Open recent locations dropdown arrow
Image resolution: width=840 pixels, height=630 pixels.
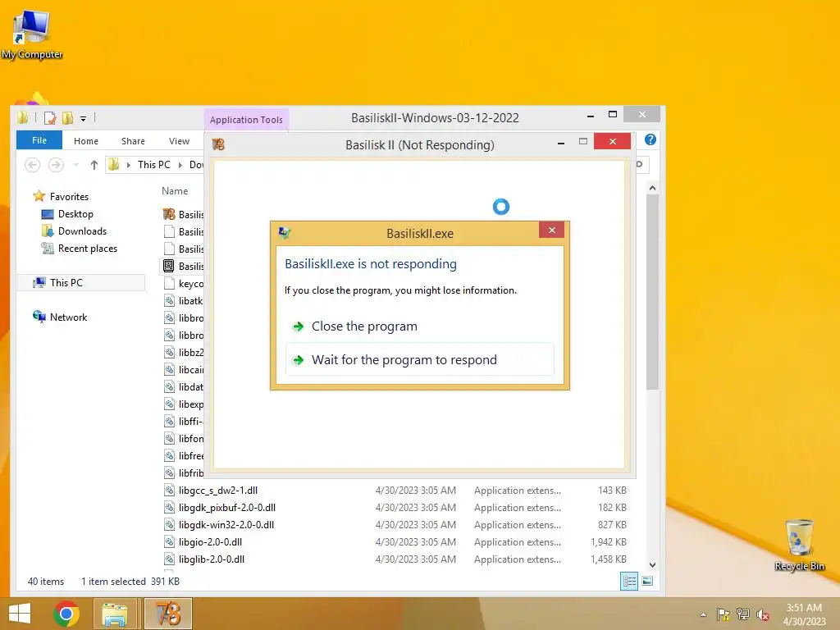pyautogui.click(x=75, y=165)
